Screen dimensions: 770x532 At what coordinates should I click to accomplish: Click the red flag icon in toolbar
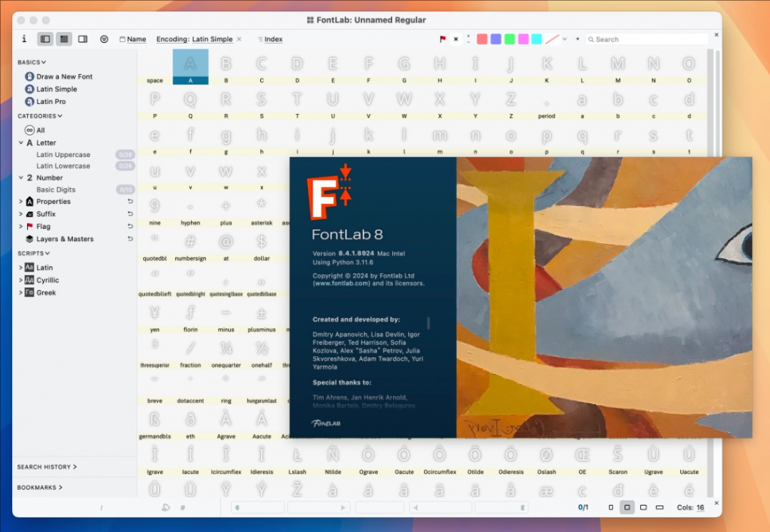(x=443, y=39)
